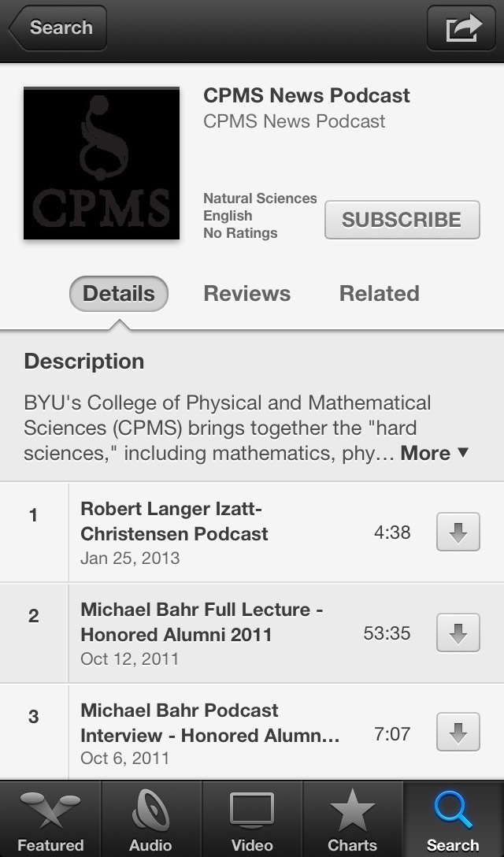Switch to the Reviews tab
The width and height of the screenshot is (504, 857).
[x=247, y=294]
